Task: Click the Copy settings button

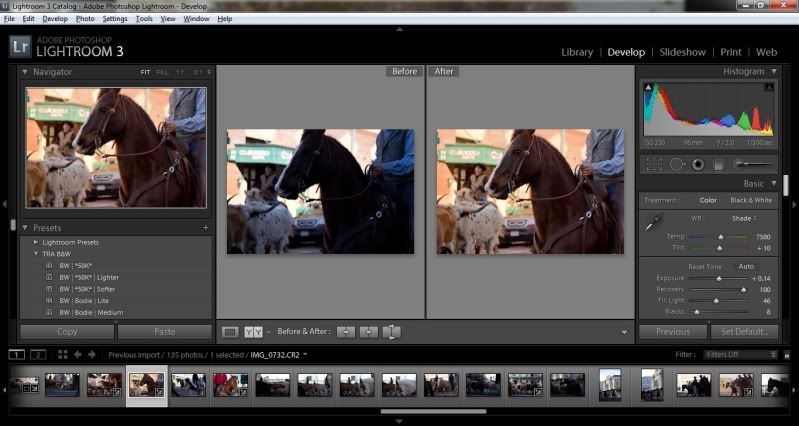Action: point(67,331)
